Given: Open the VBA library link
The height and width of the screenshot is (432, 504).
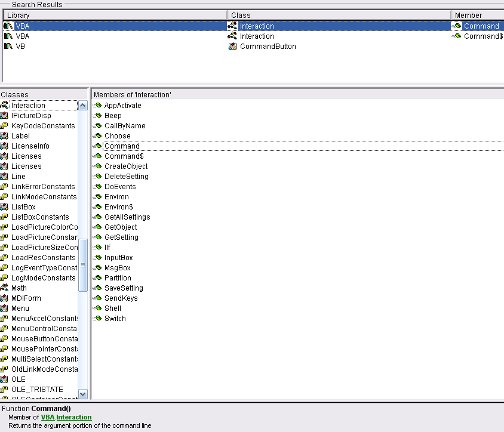Looking at the screenshot, I should [48, 418].
